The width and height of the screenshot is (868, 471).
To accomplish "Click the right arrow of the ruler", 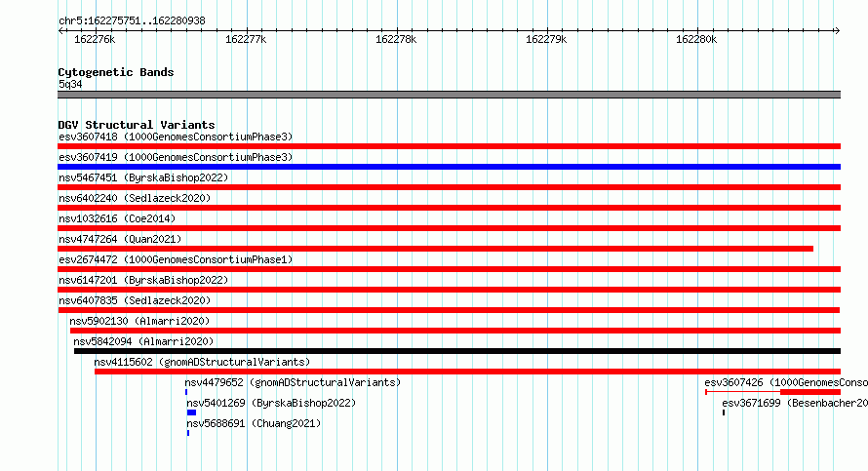I will coord(837,30).
